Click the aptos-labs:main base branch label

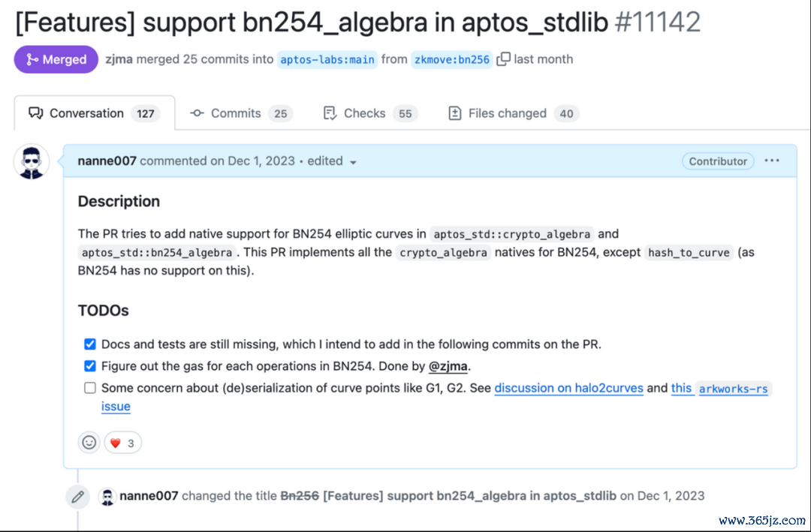click(x=327, y=59)
